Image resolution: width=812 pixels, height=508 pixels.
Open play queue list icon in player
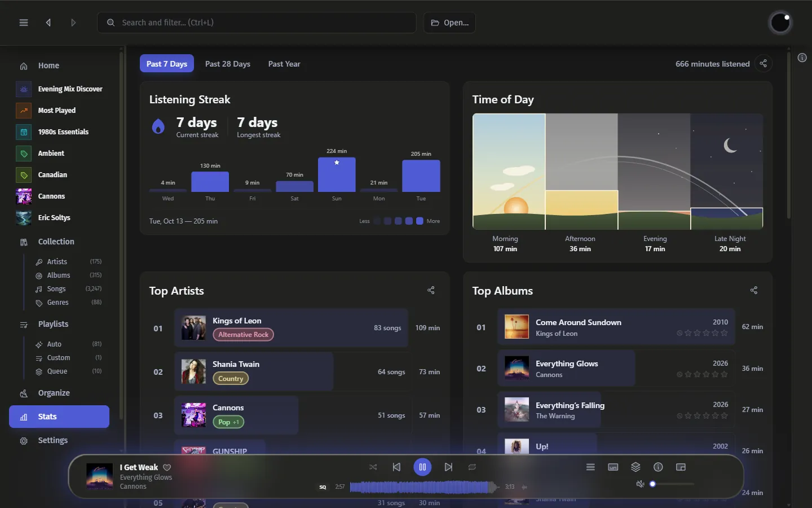[x=590, y=467]
